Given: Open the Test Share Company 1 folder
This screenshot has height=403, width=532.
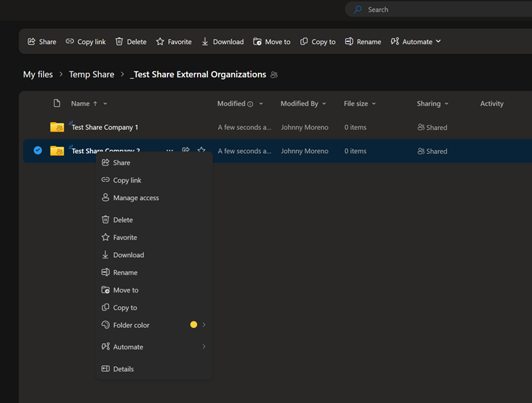Looking at the screenshot, I should coord(105,127).
